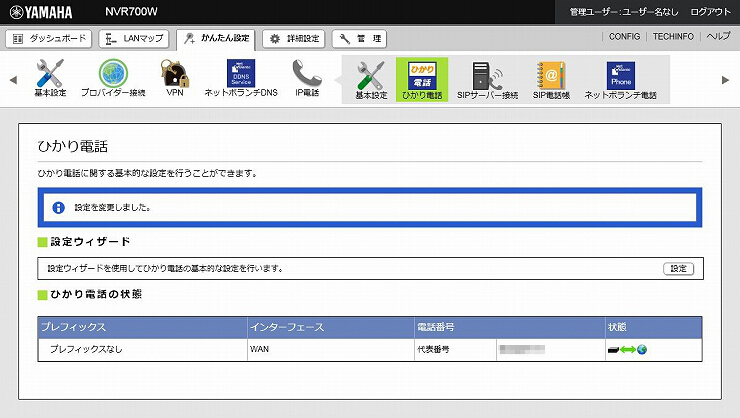Click the blurred phone number cell

click(551, 350)
